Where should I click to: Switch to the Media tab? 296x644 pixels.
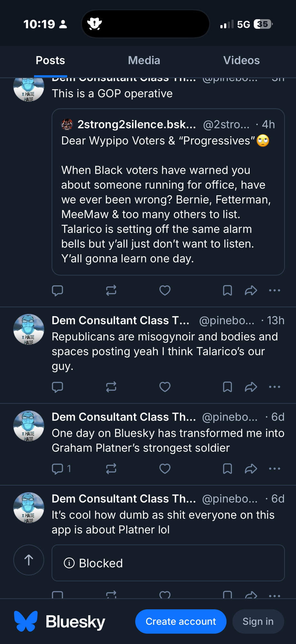[x=144, y=61]
